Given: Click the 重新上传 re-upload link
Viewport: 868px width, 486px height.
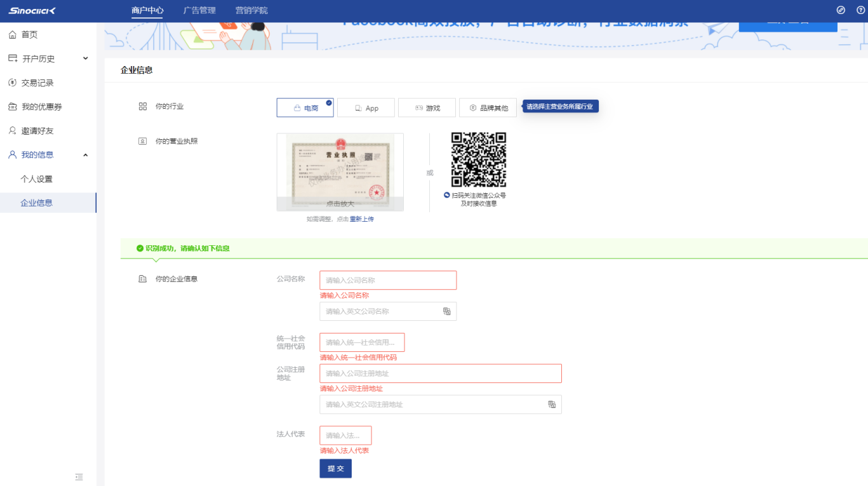Looking at the screenshot, I should point(361,219).
